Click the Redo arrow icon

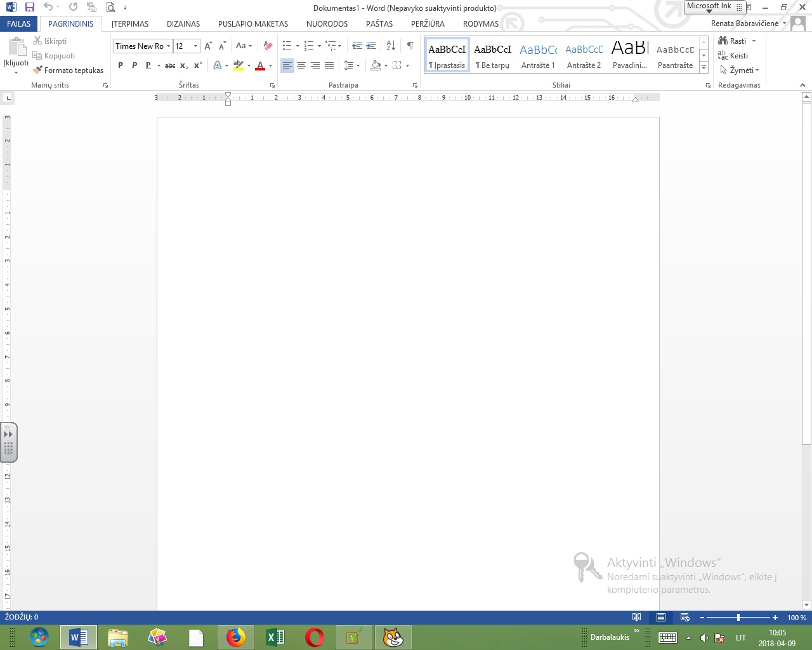click(x=73, y=8)
